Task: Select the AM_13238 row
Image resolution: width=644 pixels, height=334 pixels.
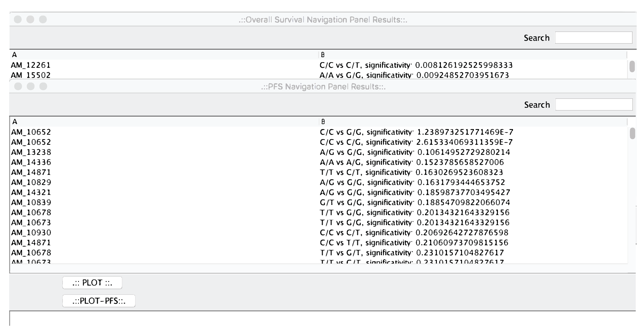Action: [31, 152]
